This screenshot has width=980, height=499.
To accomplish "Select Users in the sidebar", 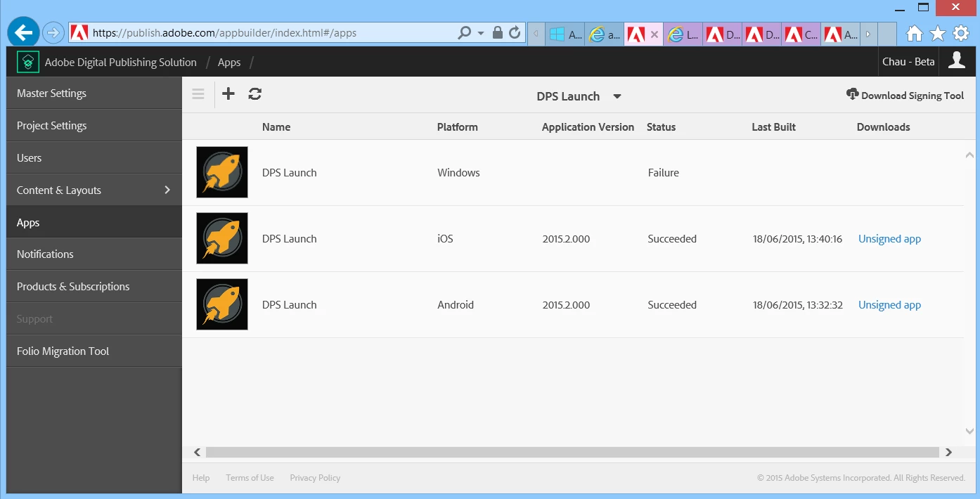I will [x=94, y=158].
